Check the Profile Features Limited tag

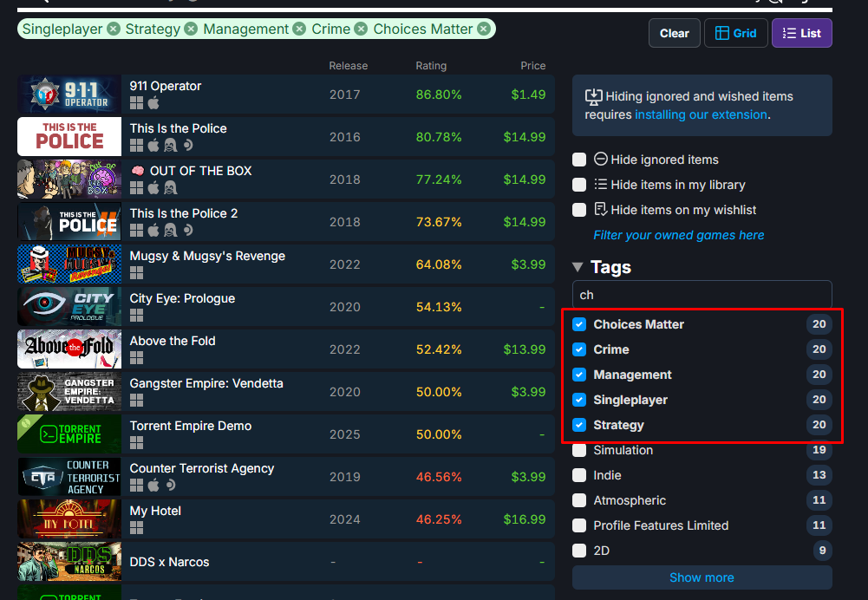point(579,525)
